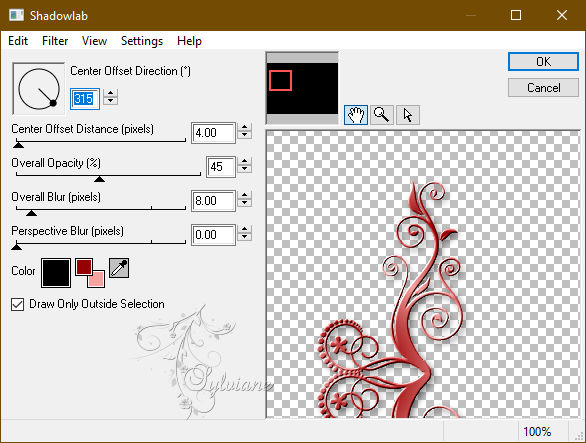The height and width of the screenshot is (443, 586).
Task: Increase the Overall Opacity value
Action: 244,161
